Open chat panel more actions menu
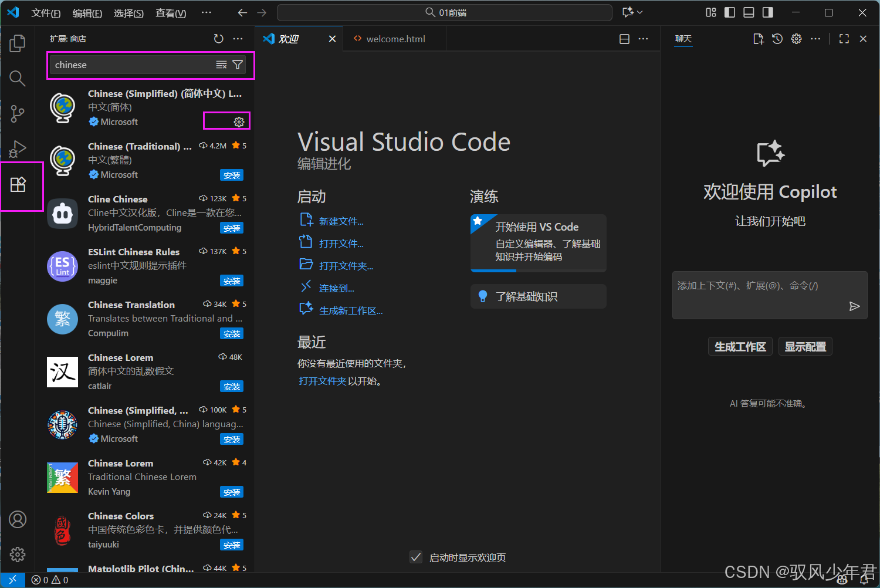The width and height of the screenshot is (880, 588). click(815, 39)
